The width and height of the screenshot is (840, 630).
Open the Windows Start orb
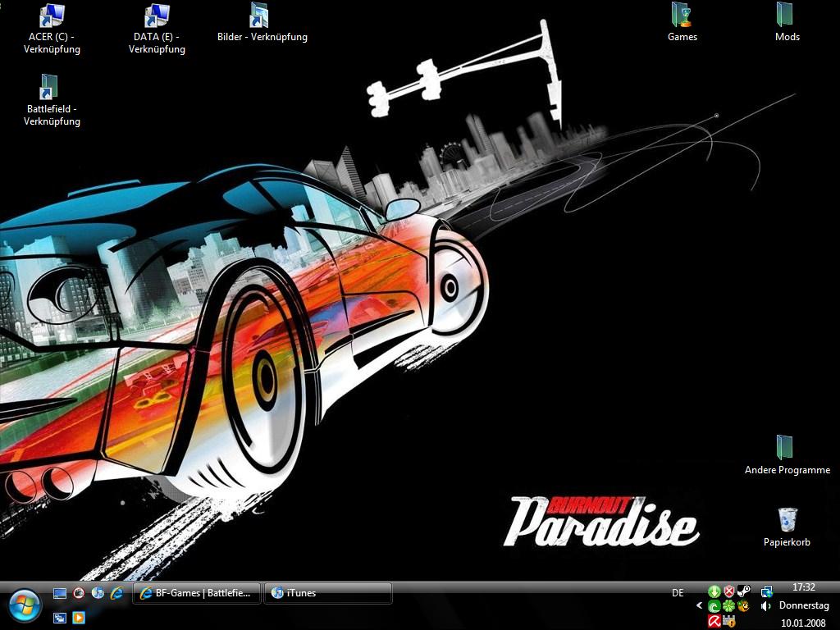24,606
